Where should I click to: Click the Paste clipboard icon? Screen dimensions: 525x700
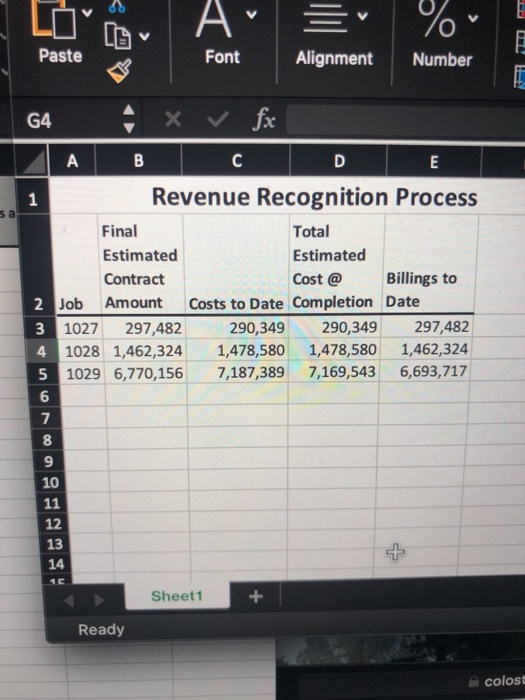click(x=54, y=19)
